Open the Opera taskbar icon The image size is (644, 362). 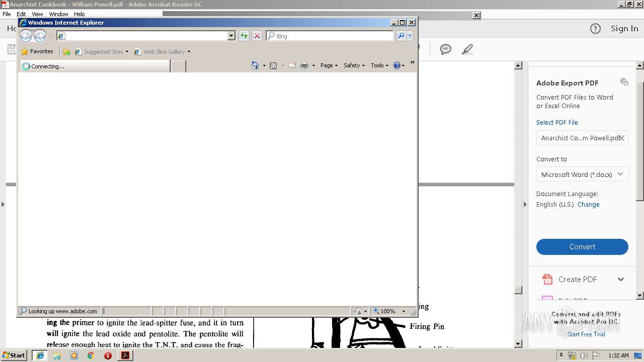108,355
